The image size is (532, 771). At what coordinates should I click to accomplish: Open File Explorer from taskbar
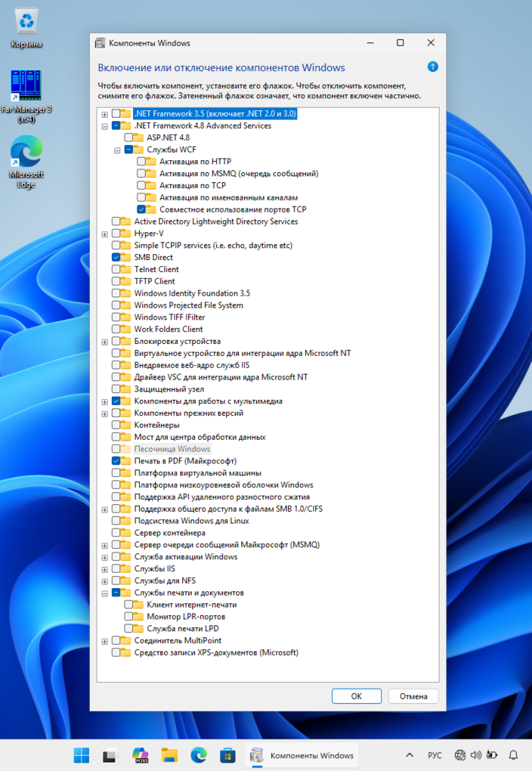point(169,755)
